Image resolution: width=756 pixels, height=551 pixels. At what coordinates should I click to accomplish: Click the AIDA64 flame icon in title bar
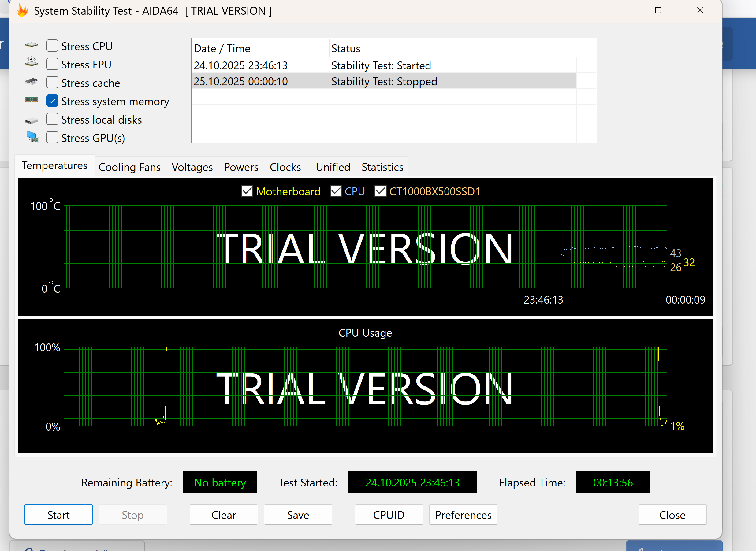pyautogui.click(x=23, y=11)
